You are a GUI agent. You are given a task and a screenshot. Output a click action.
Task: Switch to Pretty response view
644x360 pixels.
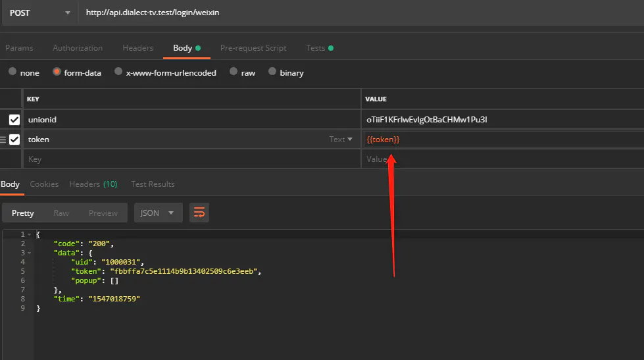[22, 213]
